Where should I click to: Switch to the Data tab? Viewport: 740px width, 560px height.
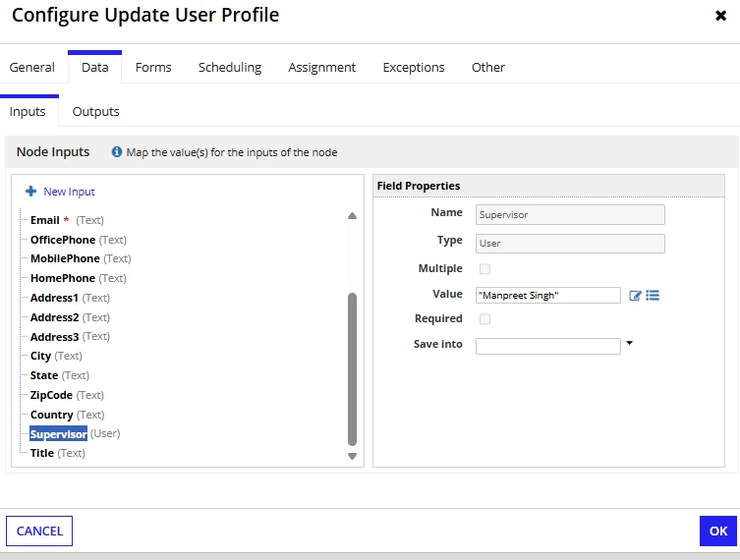[95, 68]
